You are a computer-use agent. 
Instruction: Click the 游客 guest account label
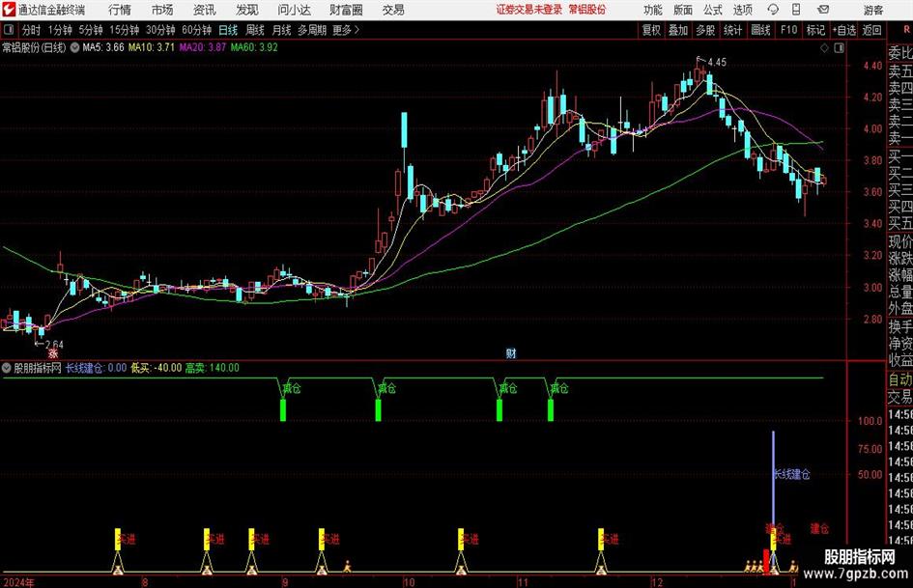[872, 10]
